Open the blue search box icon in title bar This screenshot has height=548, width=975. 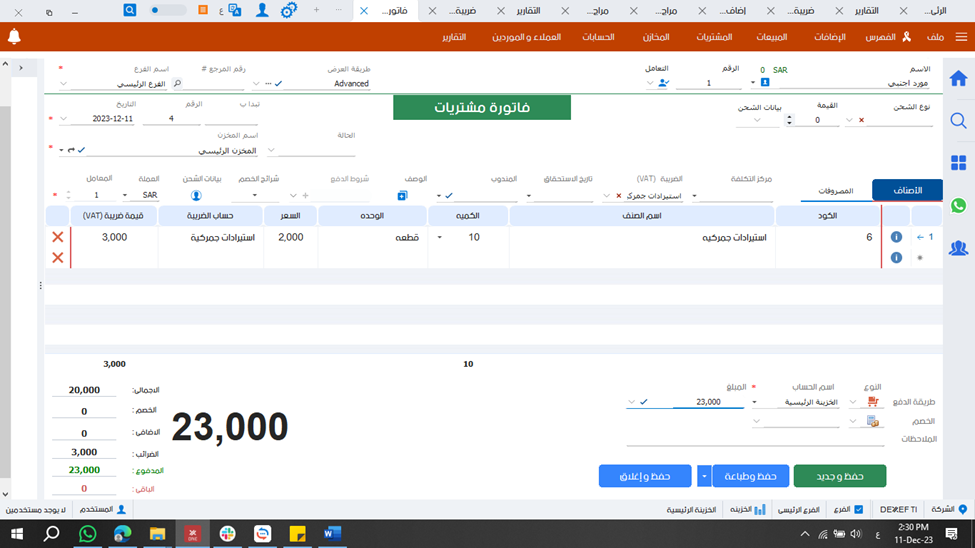[129, 10]
